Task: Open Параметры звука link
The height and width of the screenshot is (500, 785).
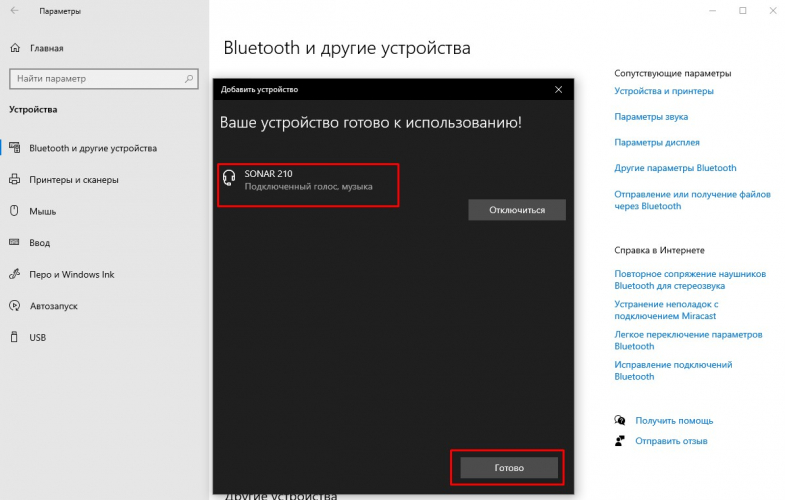Action: [651, 117]
